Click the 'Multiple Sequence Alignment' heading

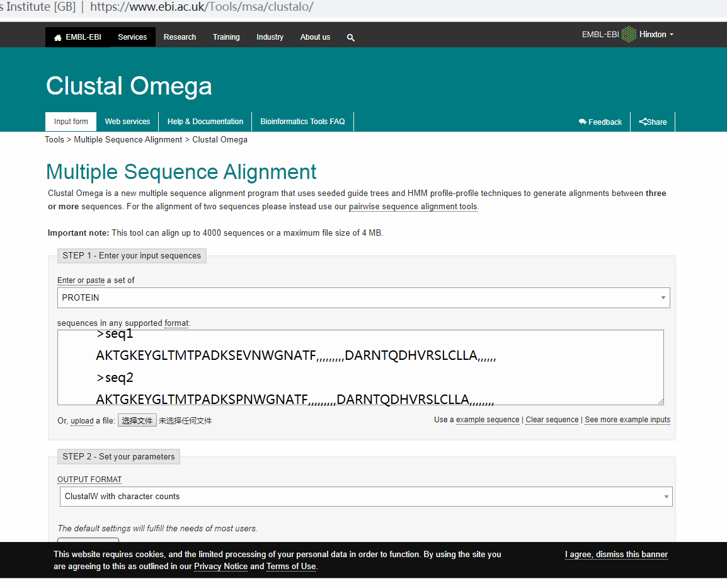181,172
